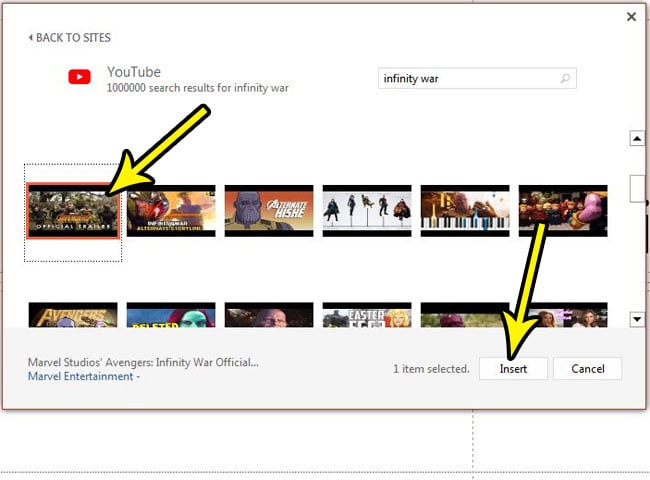Click the '1 item selected.' status text
Image resolution: width=650 pixels, height=480 pixels.
431,368
